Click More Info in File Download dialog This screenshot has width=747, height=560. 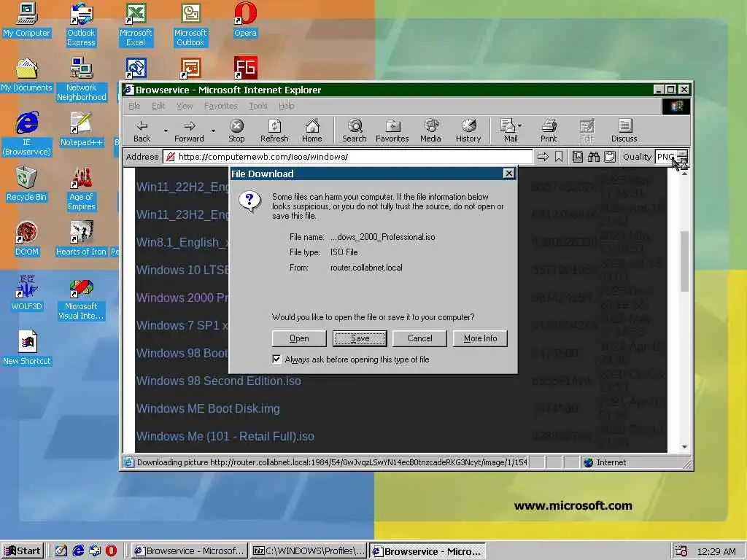(x=480, y=338)
